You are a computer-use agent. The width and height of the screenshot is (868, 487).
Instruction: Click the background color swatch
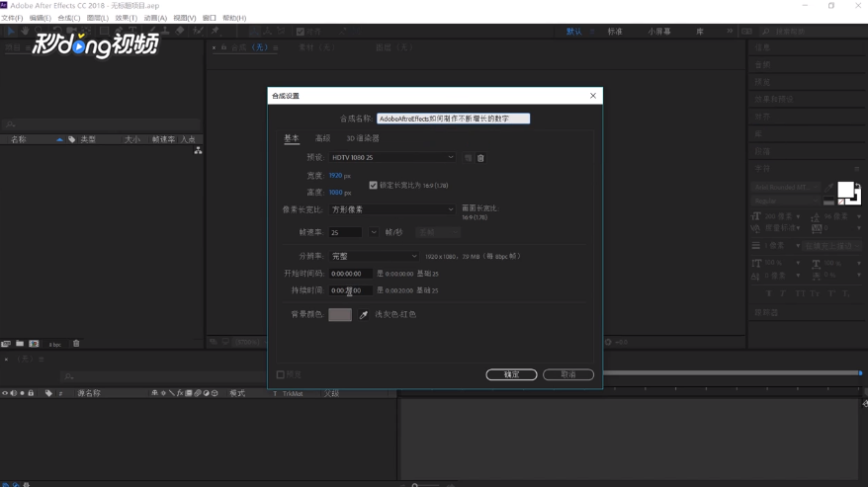point(340,315)
